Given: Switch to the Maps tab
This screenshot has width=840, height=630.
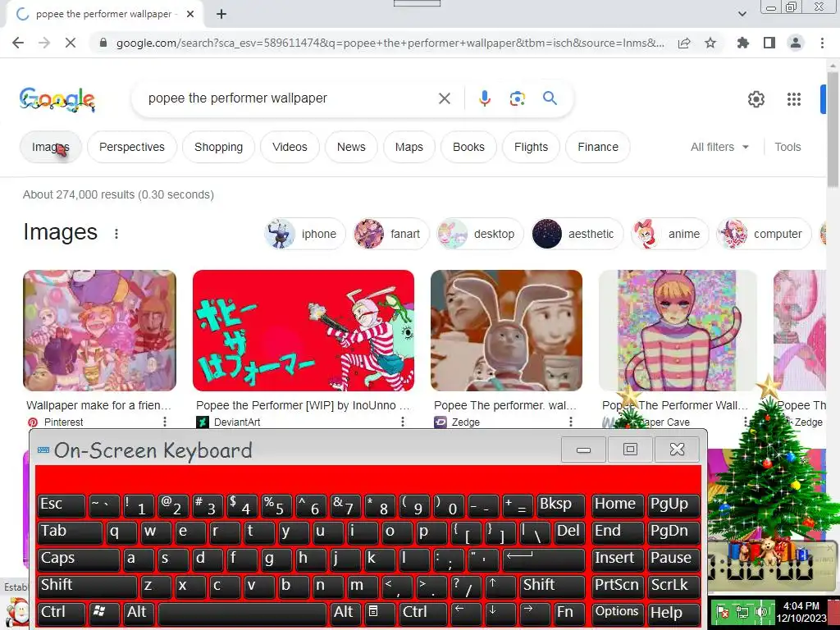Looking at the screenshot, I should tap(409, 147).
